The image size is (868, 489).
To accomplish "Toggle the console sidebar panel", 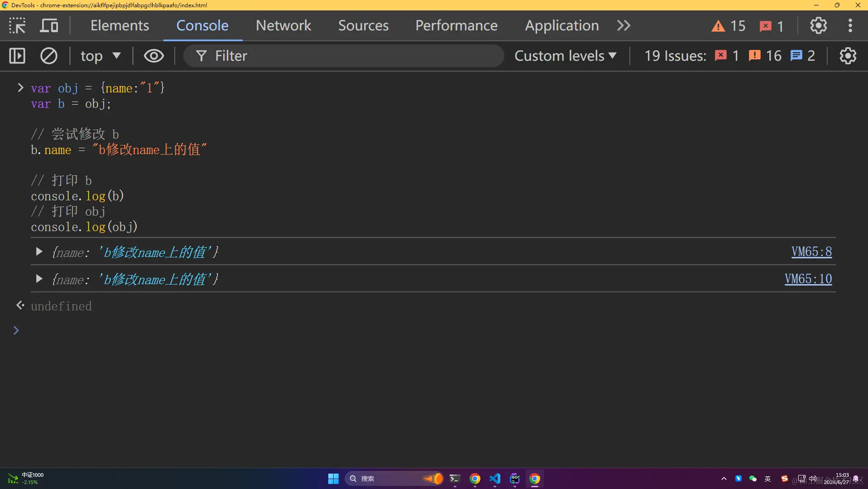I will point(17,56).
